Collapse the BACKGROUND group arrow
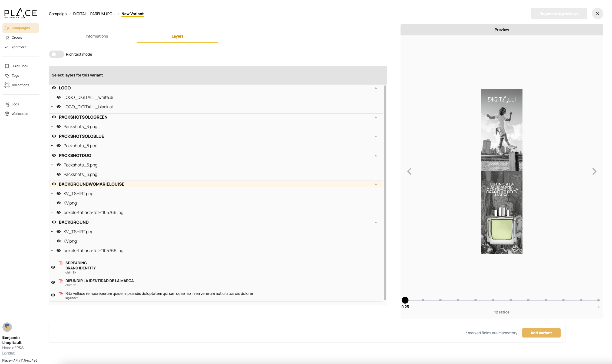 (x=376, y=222)
